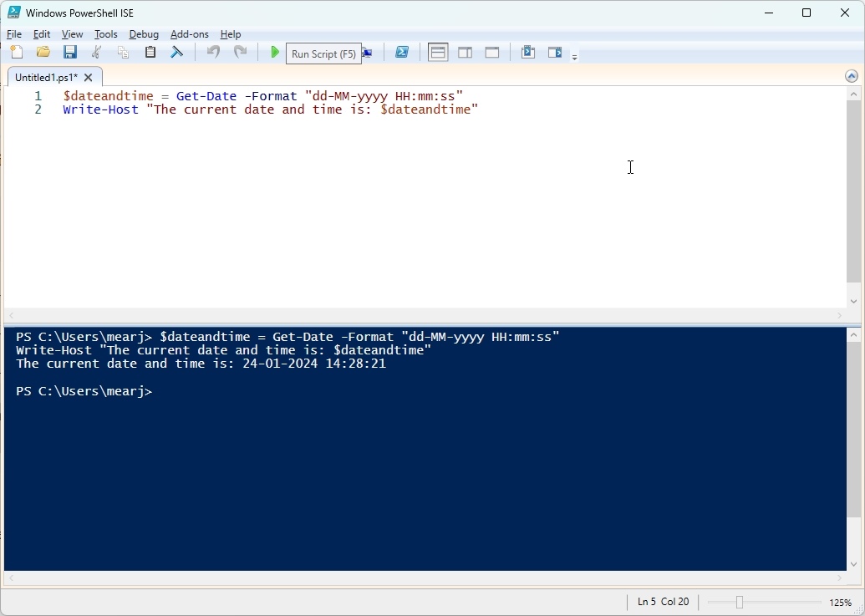
Task: Open the Debug menu
Action: click(x=144, y=34)
